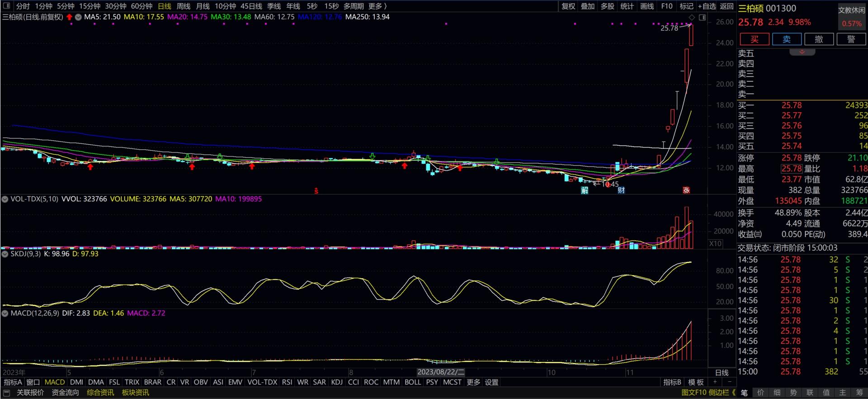Toggle the VOL-TDX panel indicator circle
Screen dimensions: 868x399
5,199
